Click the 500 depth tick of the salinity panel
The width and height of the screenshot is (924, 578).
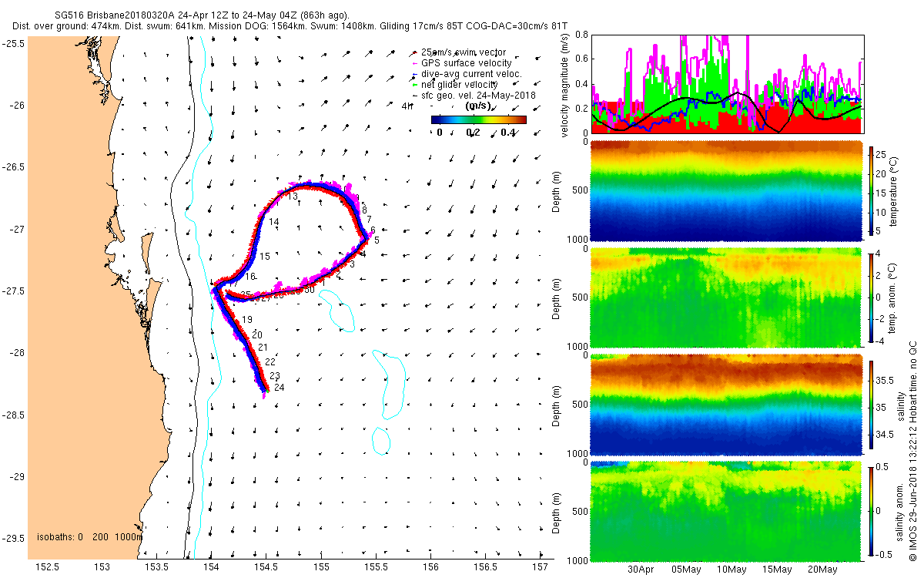581,405
